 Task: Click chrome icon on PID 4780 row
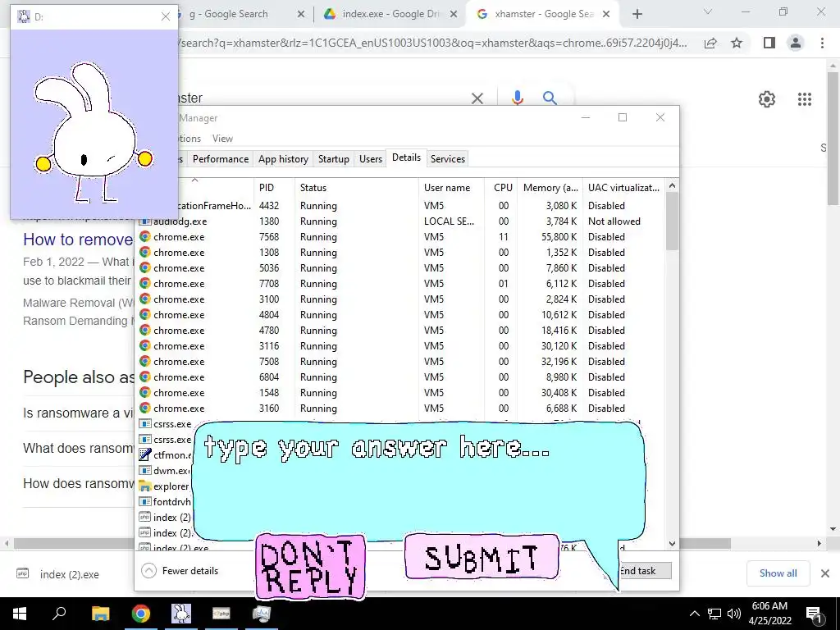point(144,330)
